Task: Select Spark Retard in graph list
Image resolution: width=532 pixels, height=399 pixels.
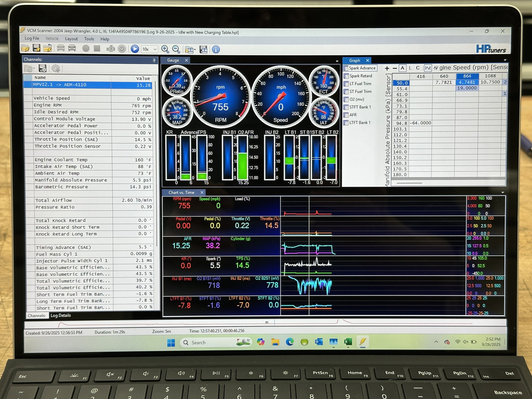Action: coord(360,76)
